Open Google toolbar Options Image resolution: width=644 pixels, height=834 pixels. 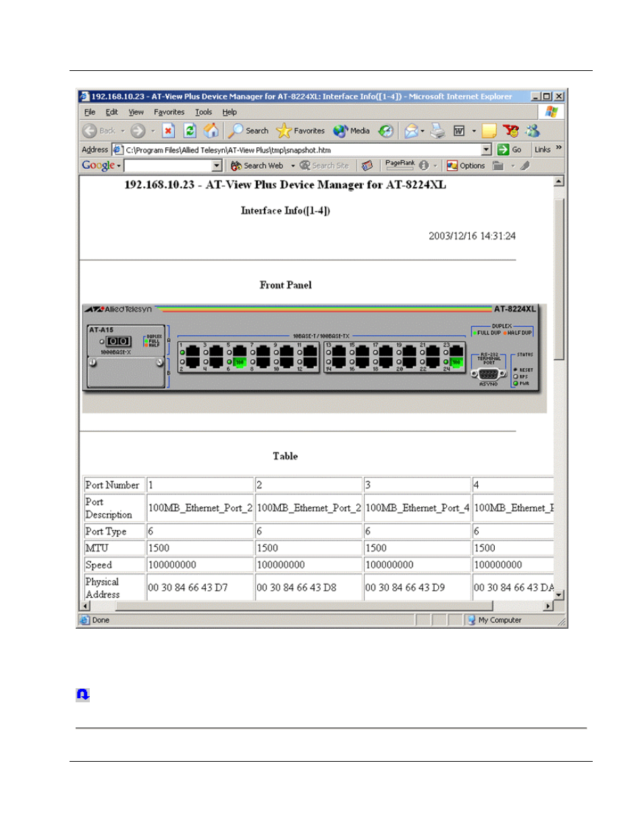pyautogui.click(x=466, y=165)
